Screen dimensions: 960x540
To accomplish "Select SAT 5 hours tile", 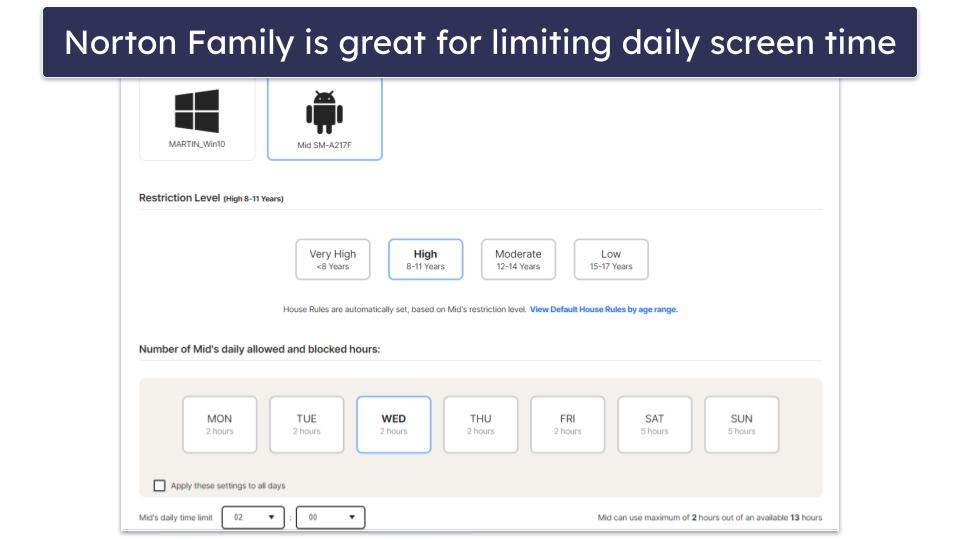I will (654, 425).
